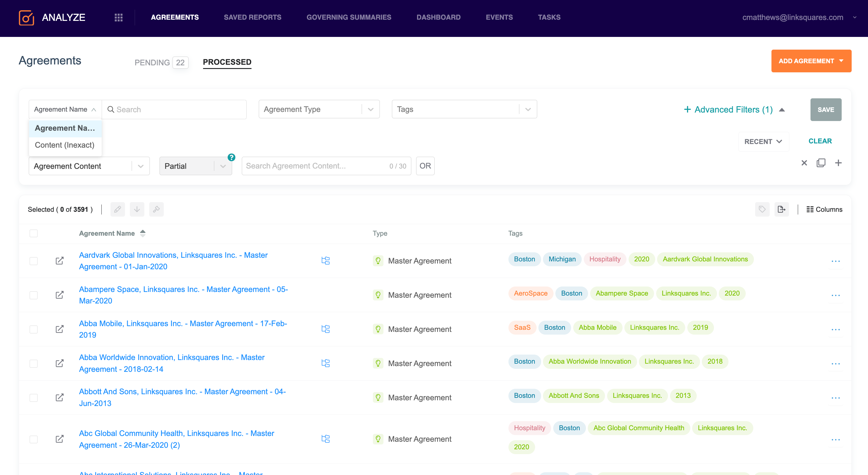Click the export icon above the table

(782, 210)
